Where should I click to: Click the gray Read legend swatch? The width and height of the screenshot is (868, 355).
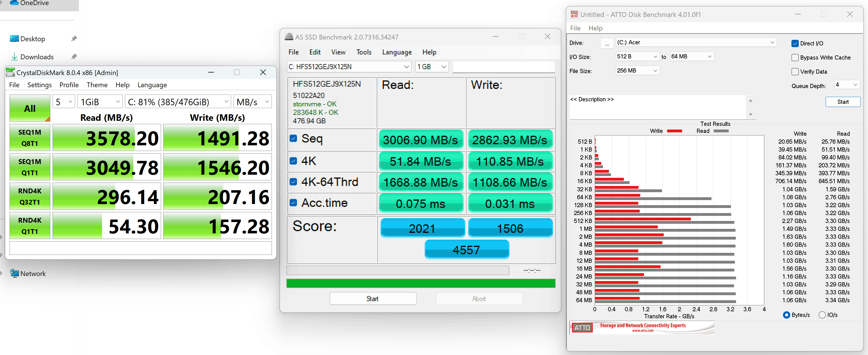click(x=721, y=131)
